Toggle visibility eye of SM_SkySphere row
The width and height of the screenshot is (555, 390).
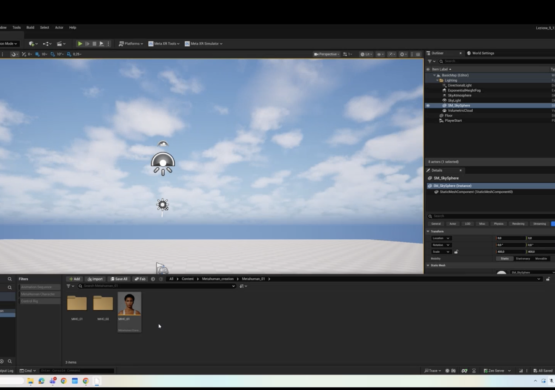coord(428,105)
